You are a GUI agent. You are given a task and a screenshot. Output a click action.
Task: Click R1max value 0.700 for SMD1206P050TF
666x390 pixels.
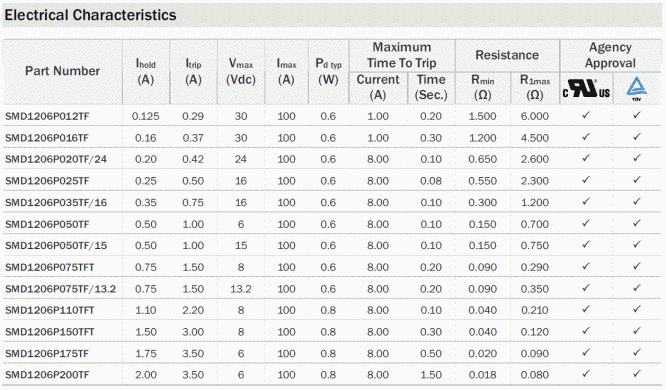click(x=535, y=224)
